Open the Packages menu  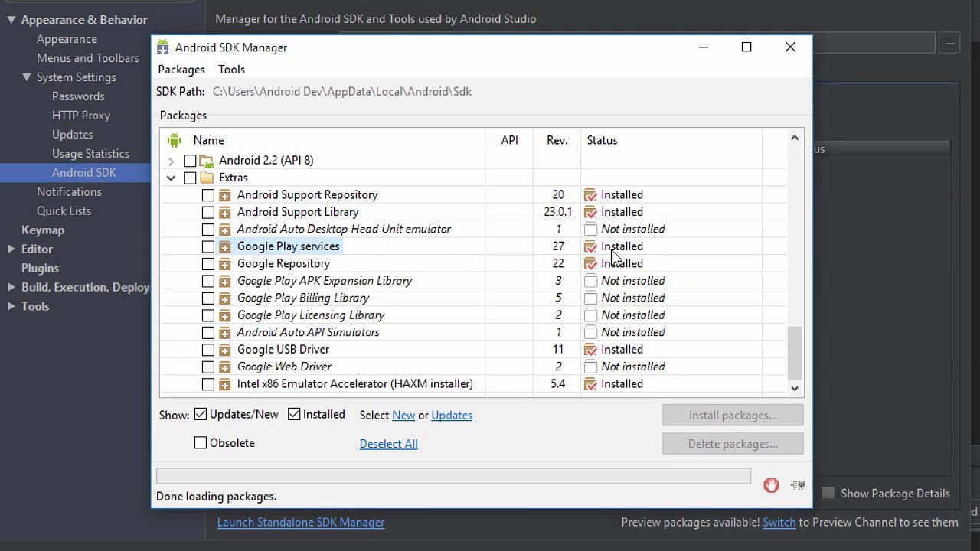[x=181, y=70]
